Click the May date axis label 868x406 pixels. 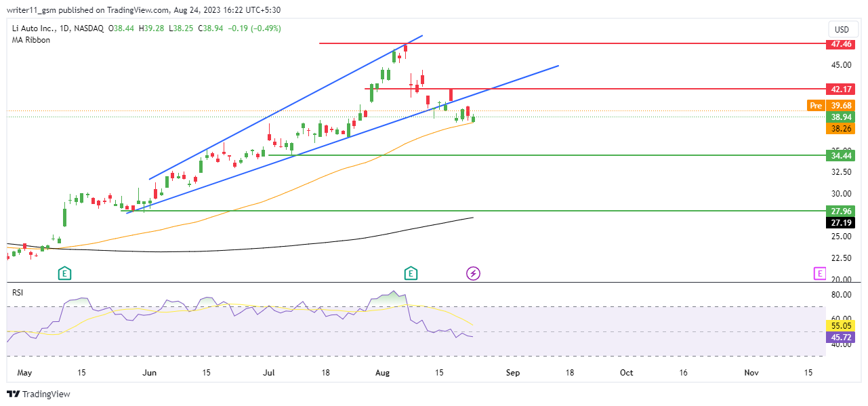click(24, 373)
